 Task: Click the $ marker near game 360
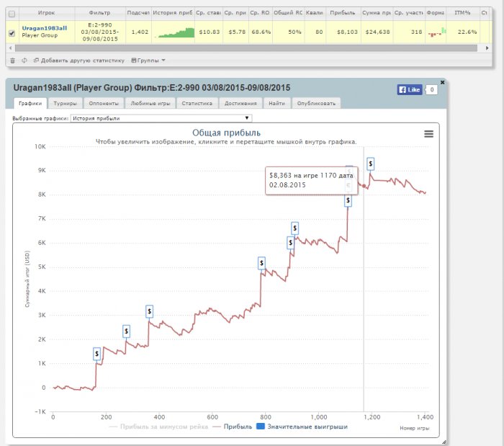(x=149, y=311)
